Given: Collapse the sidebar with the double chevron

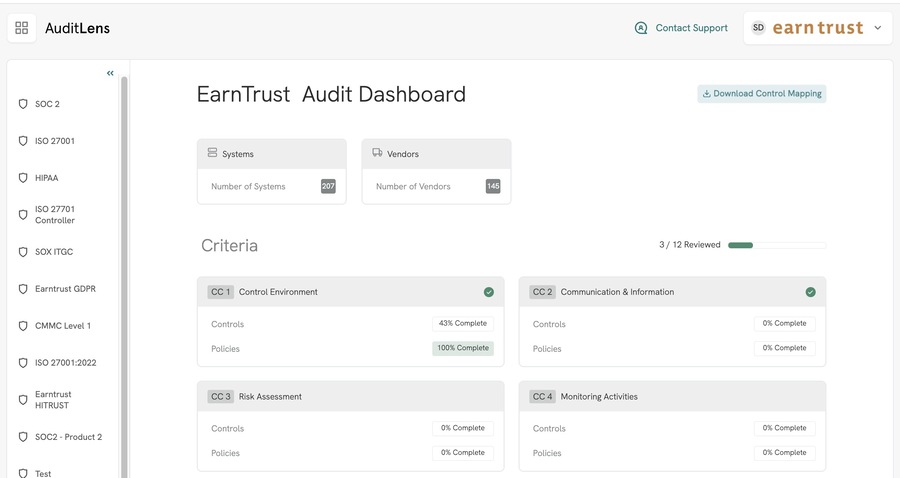Looking at the screenshot, I should 110,73.
